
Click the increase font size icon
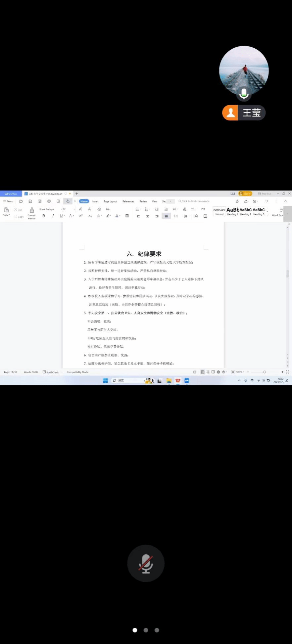coord(80,209)
